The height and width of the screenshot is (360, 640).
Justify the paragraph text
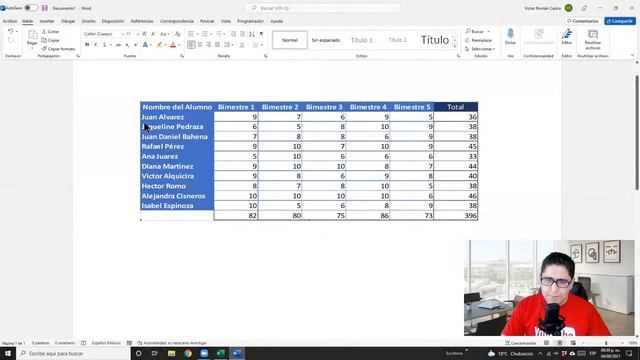(x=218, y=45)
